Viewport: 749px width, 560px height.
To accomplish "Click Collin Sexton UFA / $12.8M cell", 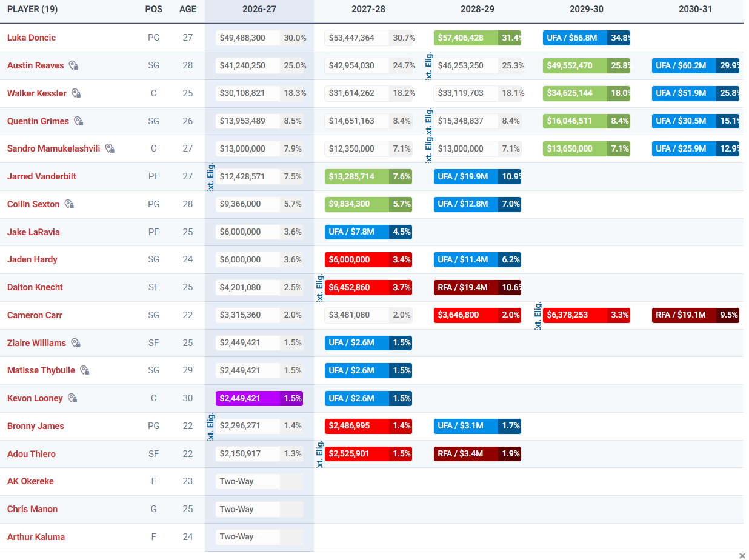I will pos(478,204).
